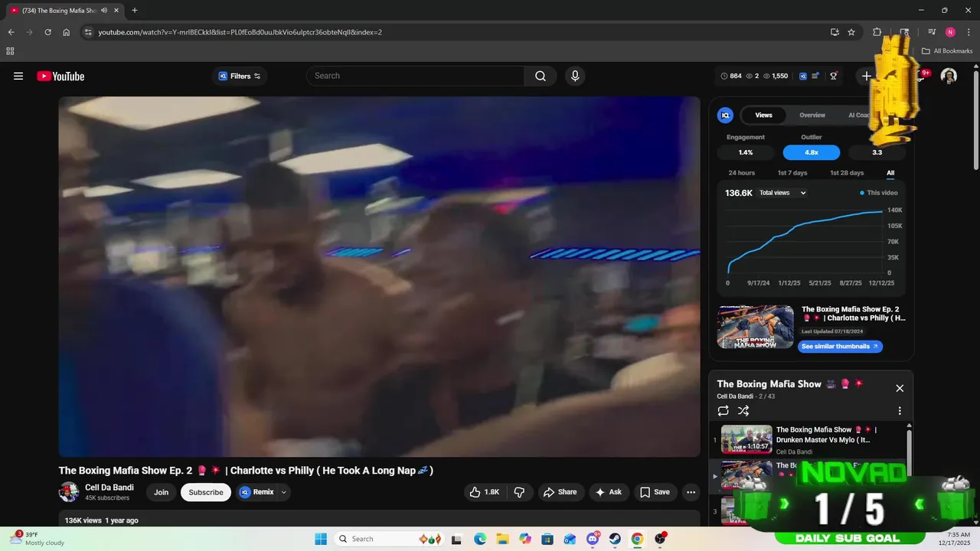Open Windows Start menu
This screenshot has width=980, height=551.
pos(321,539)
